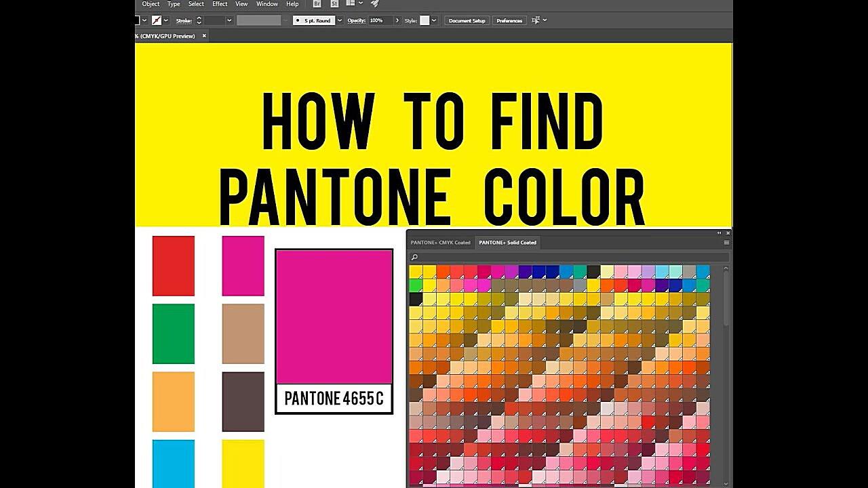Click the PANTONE COLOR headline text
868x488 pixels.
point(432,197)
